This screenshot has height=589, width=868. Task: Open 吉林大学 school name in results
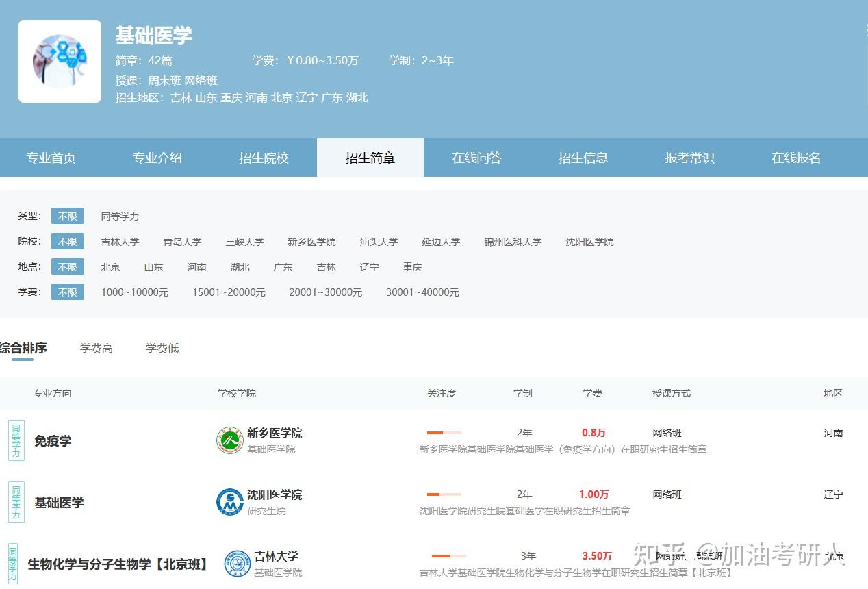click(276, 556)
